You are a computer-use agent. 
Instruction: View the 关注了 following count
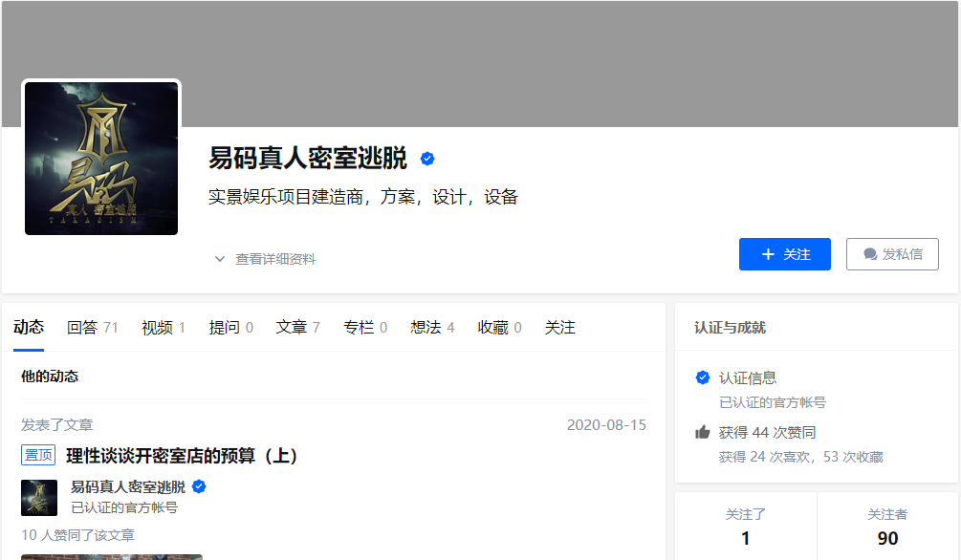tap(745, 527)
